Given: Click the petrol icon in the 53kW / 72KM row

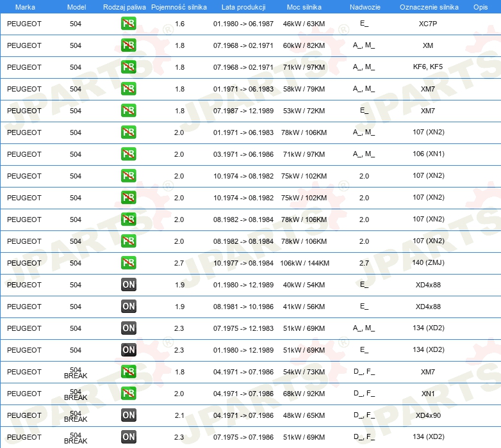Looking at the screenshot, I should point(129,111).
